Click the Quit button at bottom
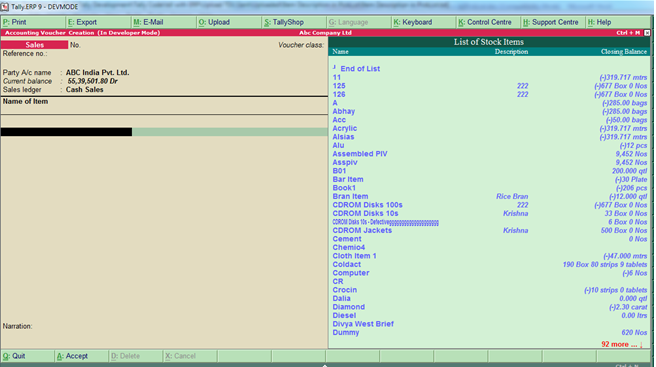This screenshot has height=367, width=656. pos(27,356)
